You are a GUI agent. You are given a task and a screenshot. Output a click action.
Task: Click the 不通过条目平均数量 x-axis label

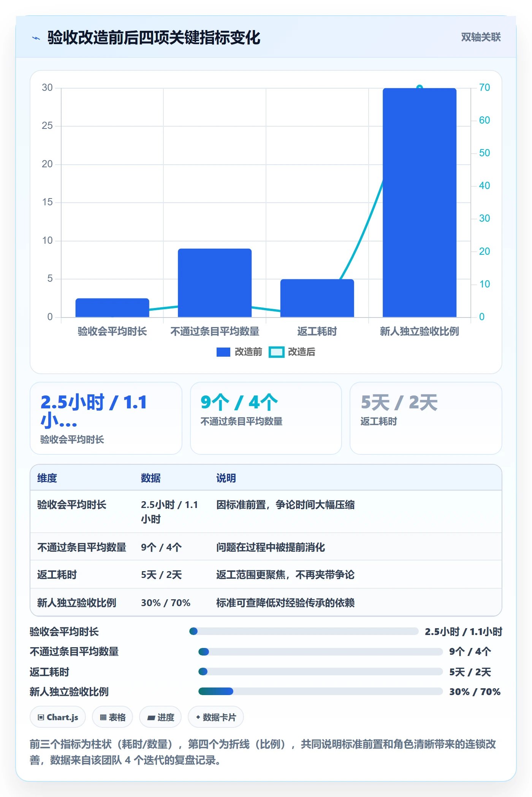(215, 332)
